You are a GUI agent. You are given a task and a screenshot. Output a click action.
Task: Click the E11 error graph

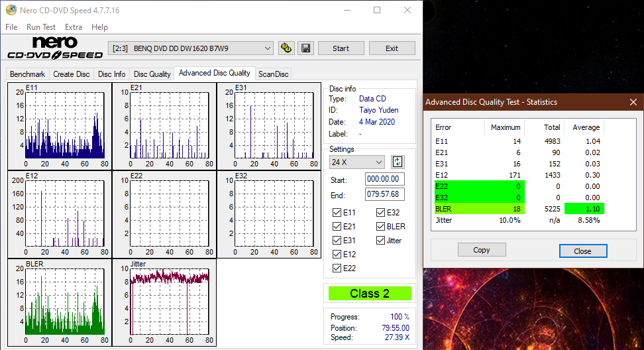[60, 126]
